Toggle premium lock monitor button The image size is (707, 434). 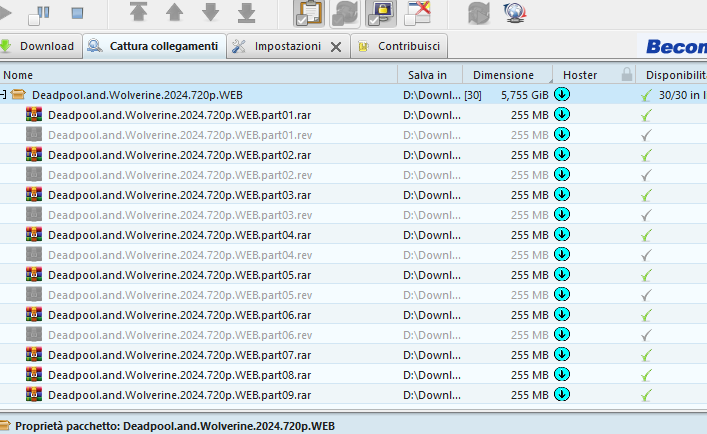point(381,14)
